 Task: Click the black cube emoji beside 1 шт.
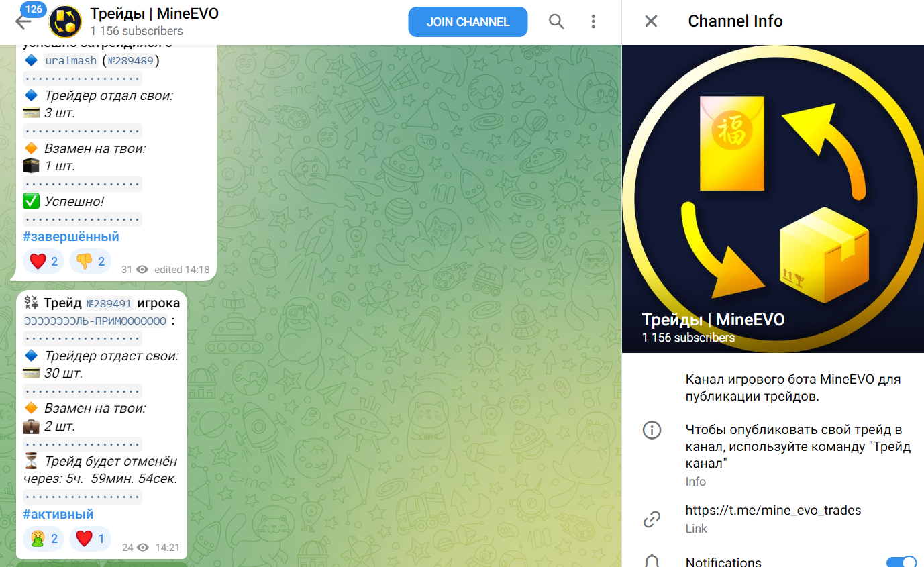(x=31, y=166)
